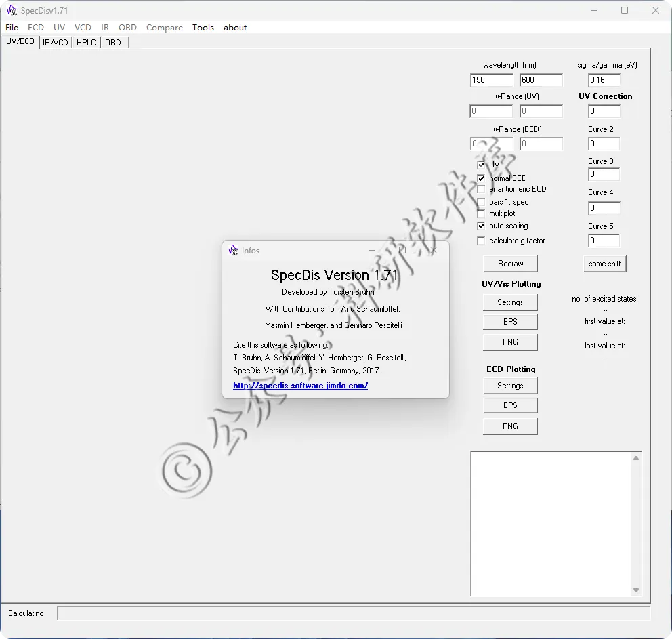The width and height of the screenshot is (672, 639).
Task: Click the y-Range (ECD) maximum field
Action: pyautogui.click(x=541, y=144)
